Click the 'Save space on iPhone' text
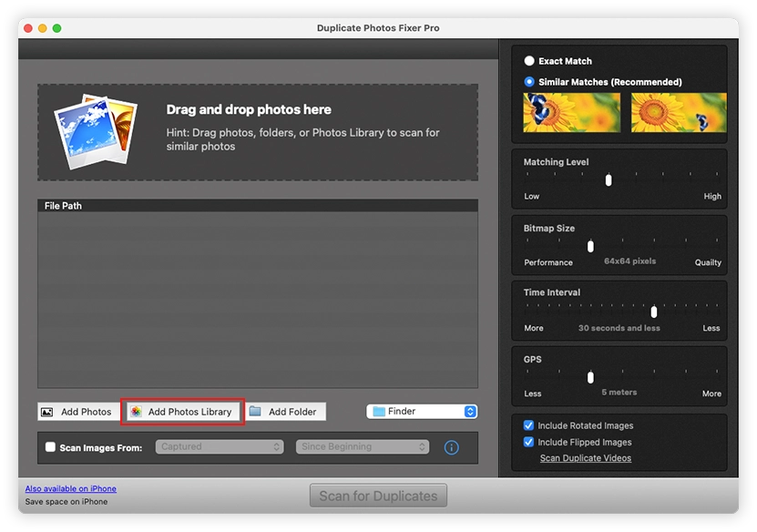This screenshot has height=532, width=757. click(x=66, y=502)
